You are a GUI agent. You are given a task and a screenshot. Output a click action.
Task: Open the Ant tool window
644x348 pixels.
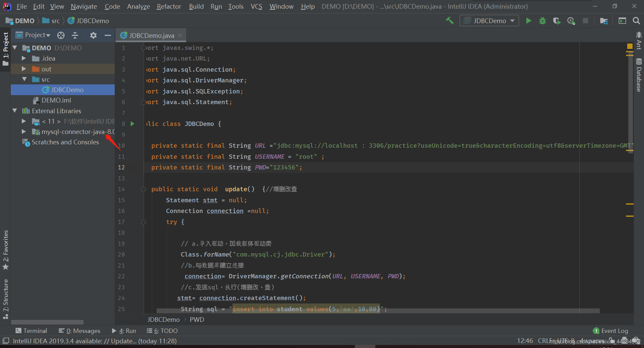click(x=639, y=40)
